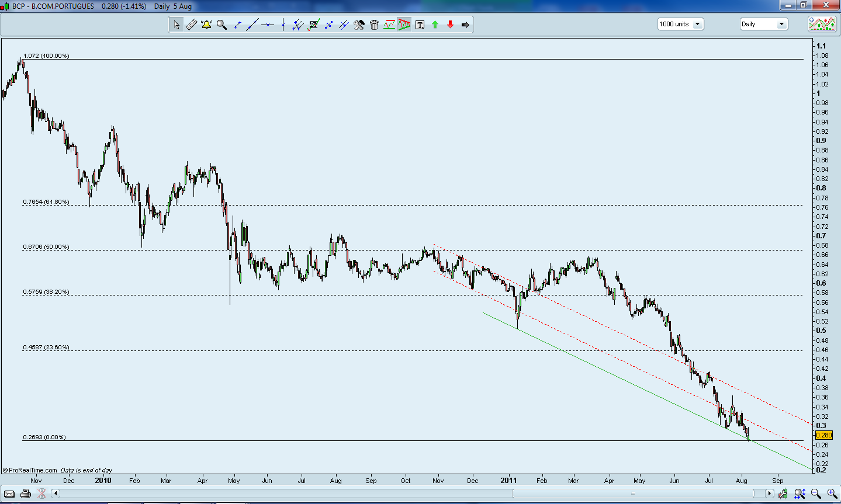Select the text annotation tool
The height and width of the screenshot is (504, 841).
coord(420,25)
